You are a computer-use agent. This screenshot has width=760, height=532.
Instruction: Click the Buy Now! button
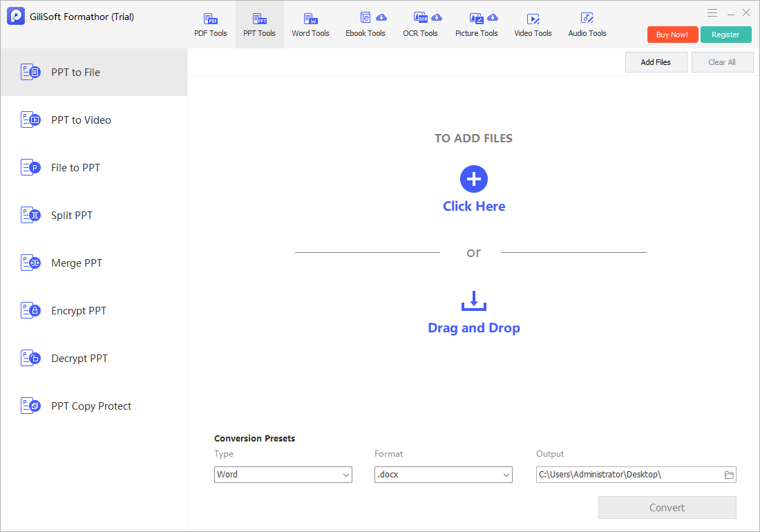click(x=672, y=35)
